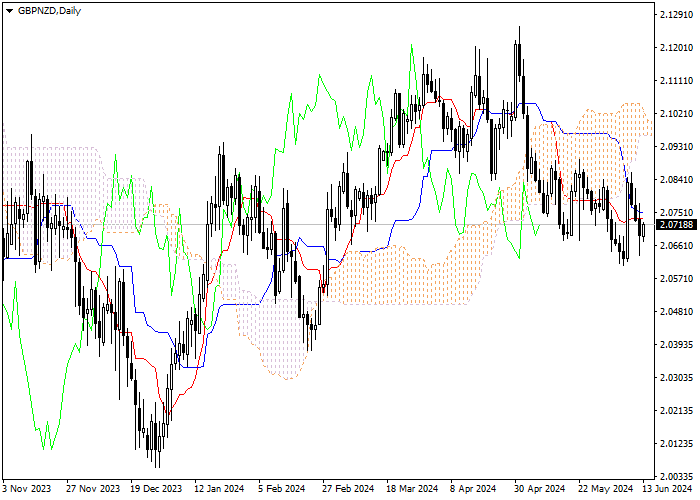700x500 pixels.
Task: Click date label 8 Apr 2024
Action: 473,489
